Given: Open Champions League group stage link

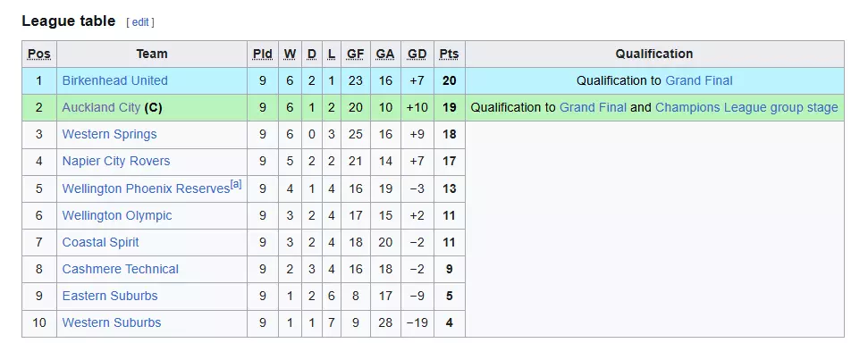Looking at the screenshot, I should (746, 107).
